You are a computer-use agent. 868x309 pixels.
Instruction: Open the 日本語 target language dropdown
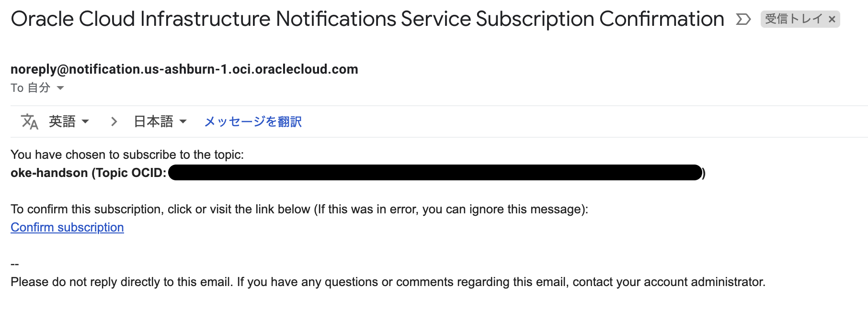point(160,121)
